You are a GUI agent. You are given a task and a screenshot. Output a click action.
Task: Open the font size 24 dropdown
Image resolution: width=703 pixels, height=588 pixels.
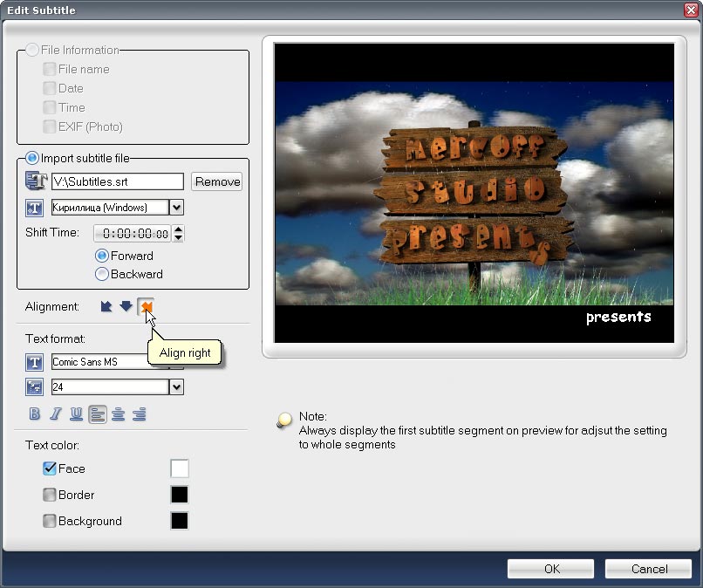[177, 387]
